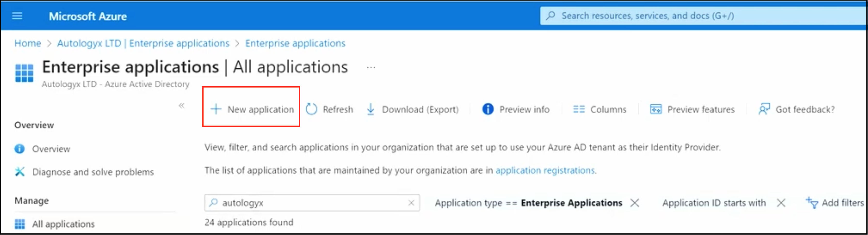Click the Diagnose wrench icon
The image size is (868, 235).
coord(20,172)
